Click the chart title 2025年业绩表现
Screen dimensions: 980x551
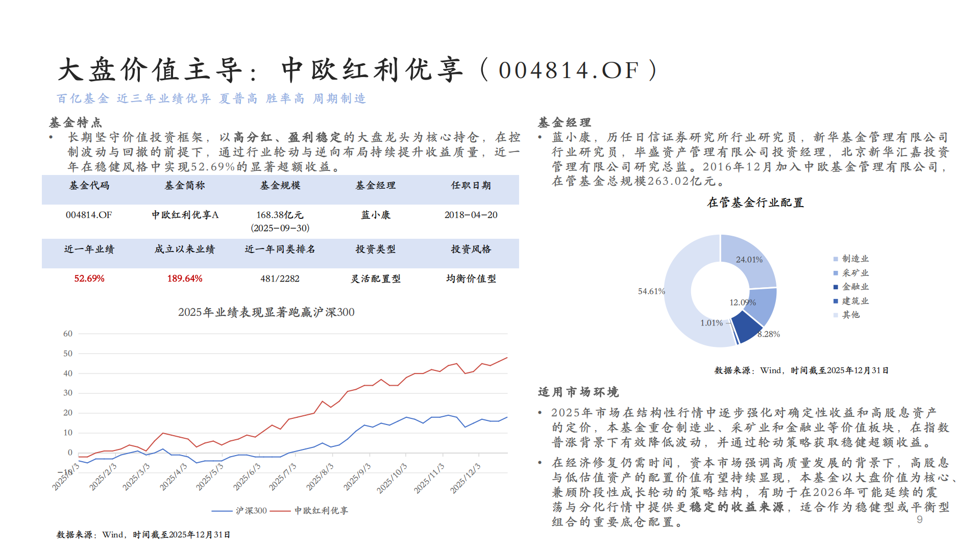[x=266, y=312]
